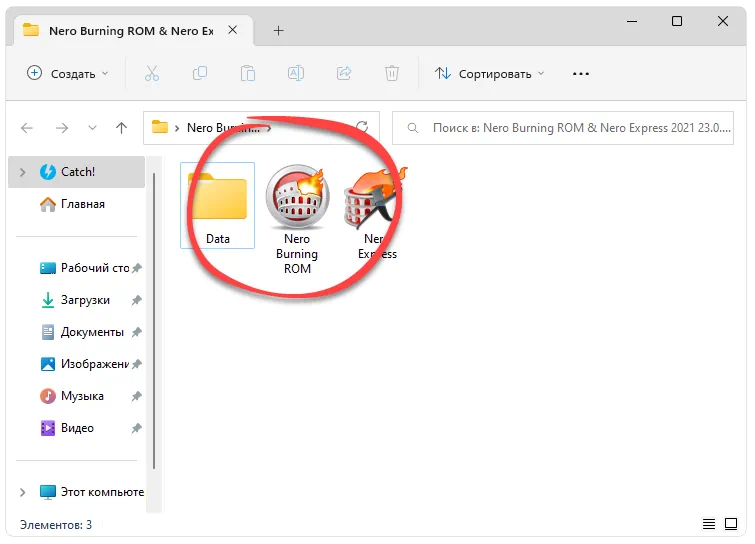Click the pin icon next to Видео

[x=137, y=428]
